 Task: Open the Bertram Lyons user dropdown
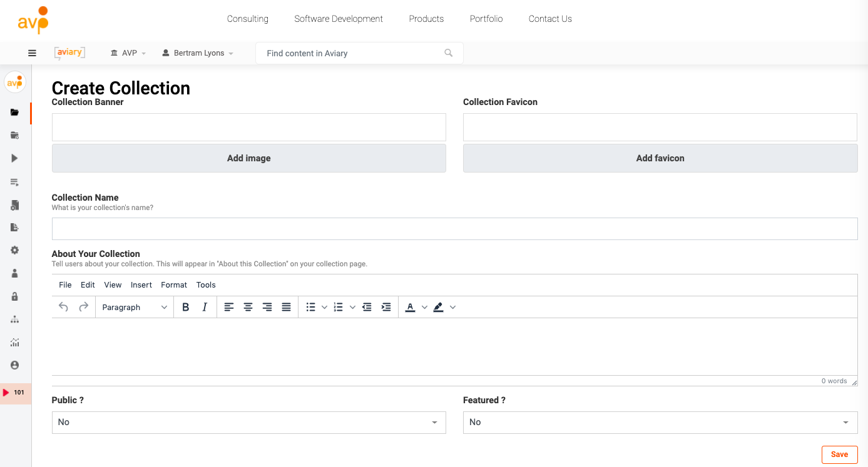coord(198,53)
